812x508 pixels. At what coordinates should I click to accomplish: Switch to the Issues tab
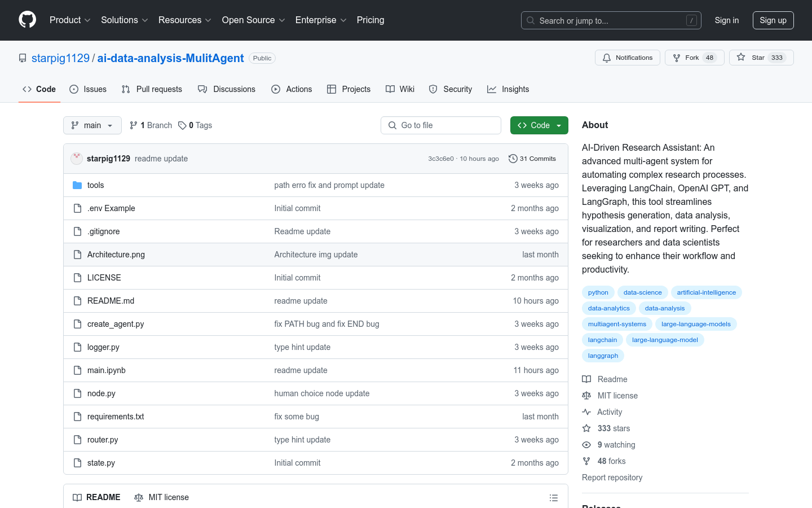87,89
